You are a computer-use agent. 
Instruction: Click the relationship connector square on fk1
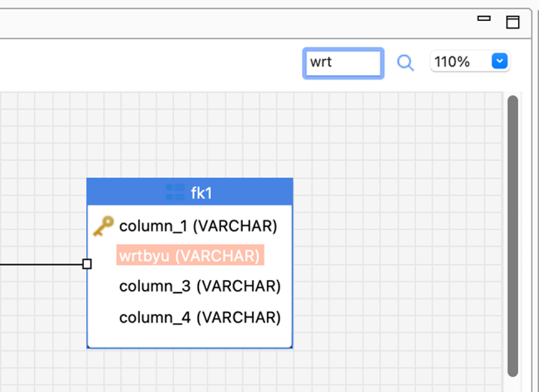pyautogui.click(x=87, y=264)
